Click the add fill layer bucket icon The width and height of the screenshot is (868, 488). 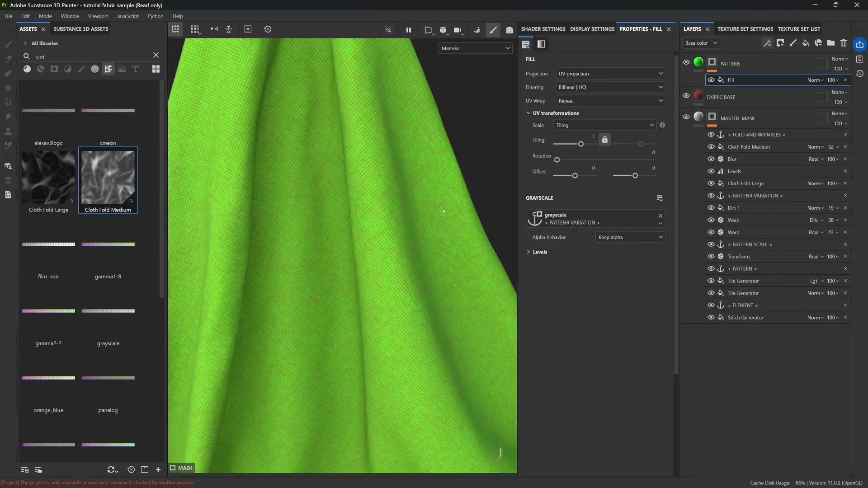click(806, 43)
